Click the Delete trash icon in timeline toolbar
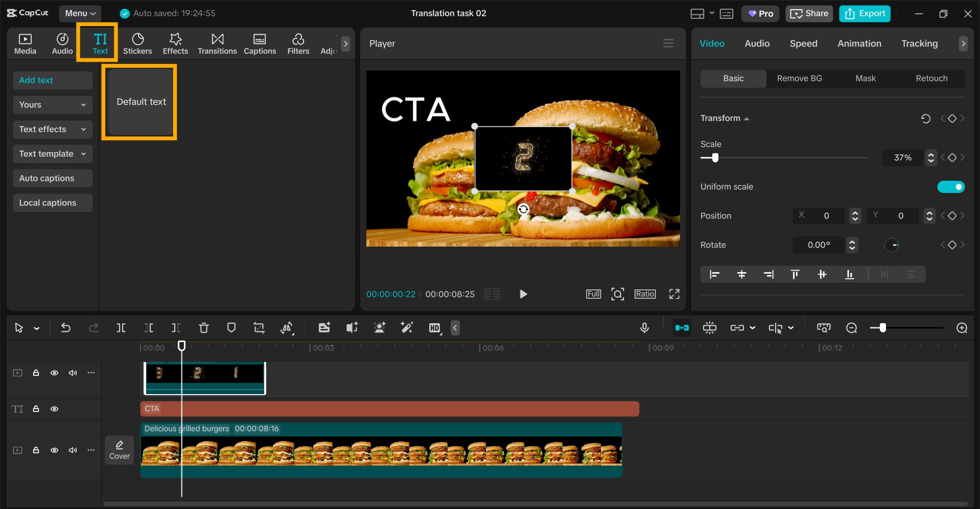 pos(203,328)
